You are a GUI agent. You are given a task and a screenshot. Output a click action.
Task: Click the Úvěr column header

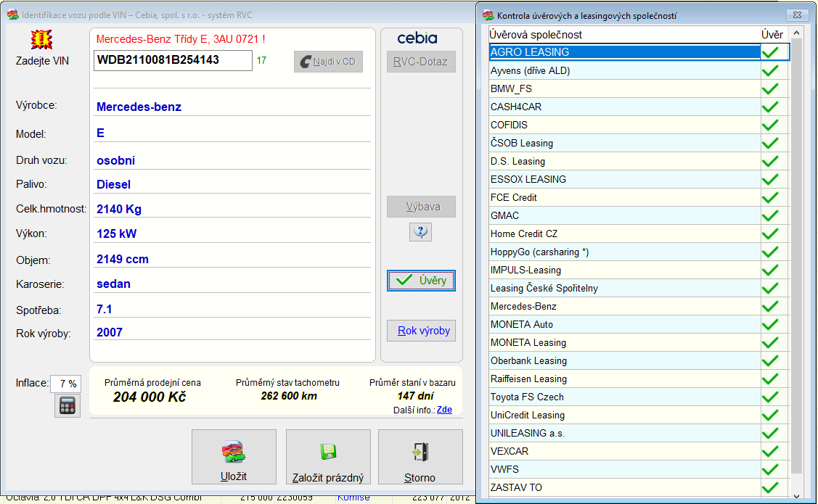click(x=772, y=35)
